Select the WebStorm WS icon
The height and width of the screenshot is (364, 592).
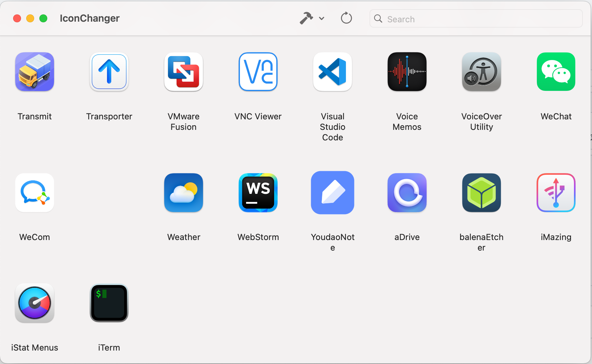258,192
